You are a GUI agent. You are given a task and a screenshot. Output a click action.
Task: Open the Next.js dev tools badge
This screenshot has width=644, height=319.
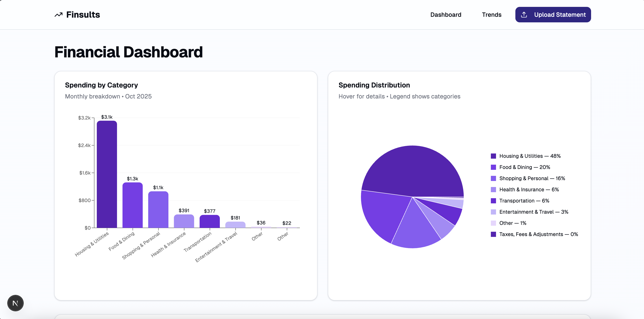[x=15, y=303]
